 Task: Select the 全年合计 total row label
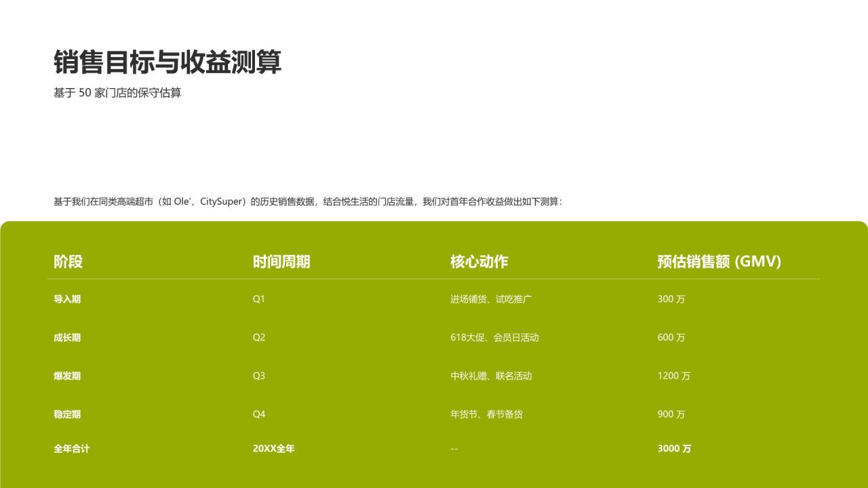[x=71, y=449]
